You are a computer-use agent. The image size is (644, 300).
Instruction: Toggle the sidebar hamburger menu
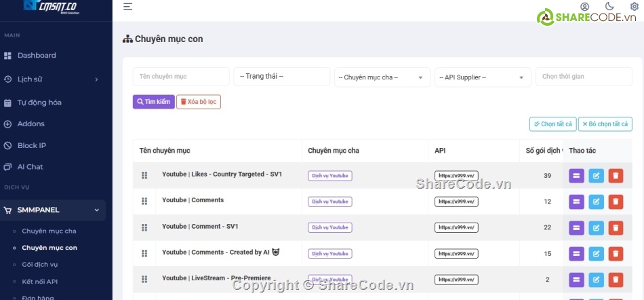click(x=127, y=7)
